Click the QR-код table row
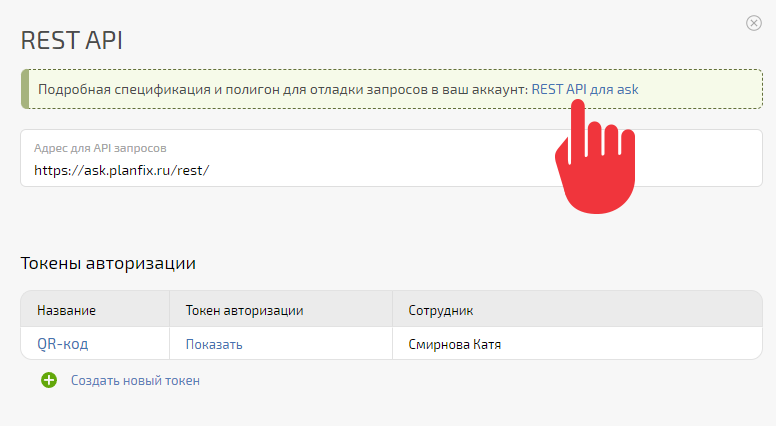The width and height of the screenshot is (776, 426). click(x=391, y=343)
